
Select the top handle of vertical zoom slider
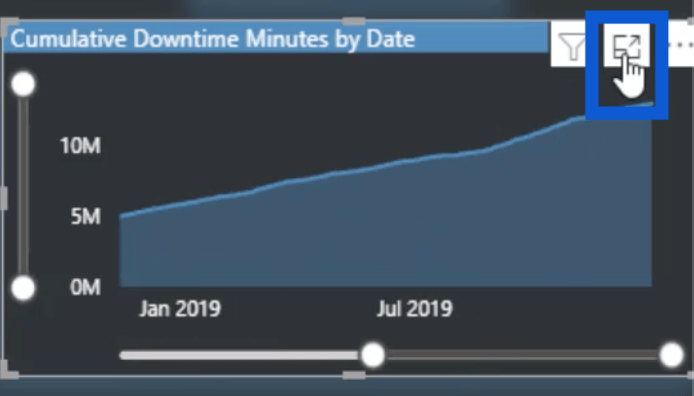point(23,84)
